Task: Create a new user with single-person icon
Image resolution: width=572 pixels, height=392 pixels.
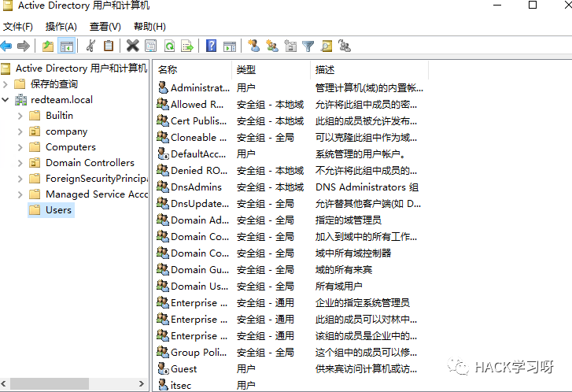Action: click(254, 46)
